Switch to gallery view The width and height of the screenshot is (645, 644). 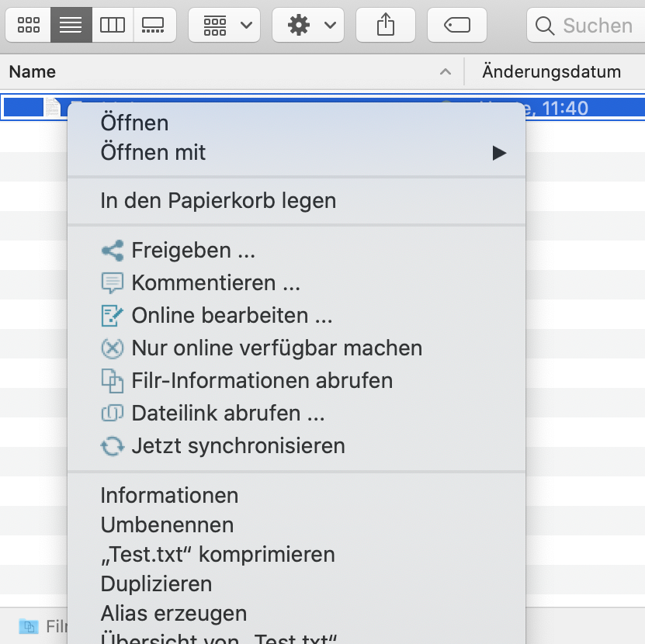pyautogui.click(x=154, y=26)
